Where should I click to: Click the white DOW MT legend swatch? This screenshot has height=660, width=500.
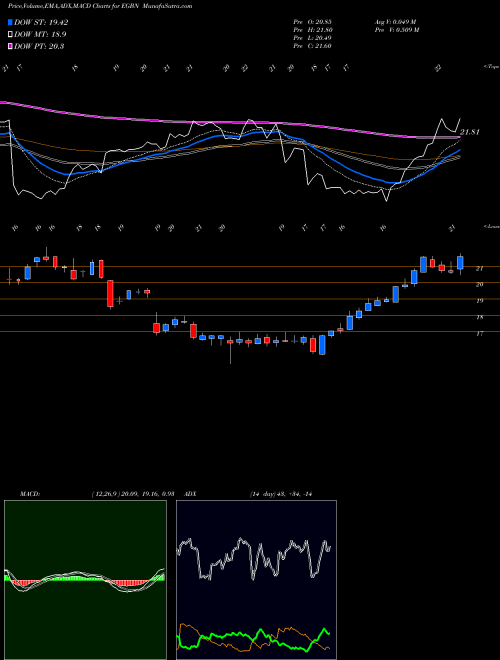[x=10, y=35]
